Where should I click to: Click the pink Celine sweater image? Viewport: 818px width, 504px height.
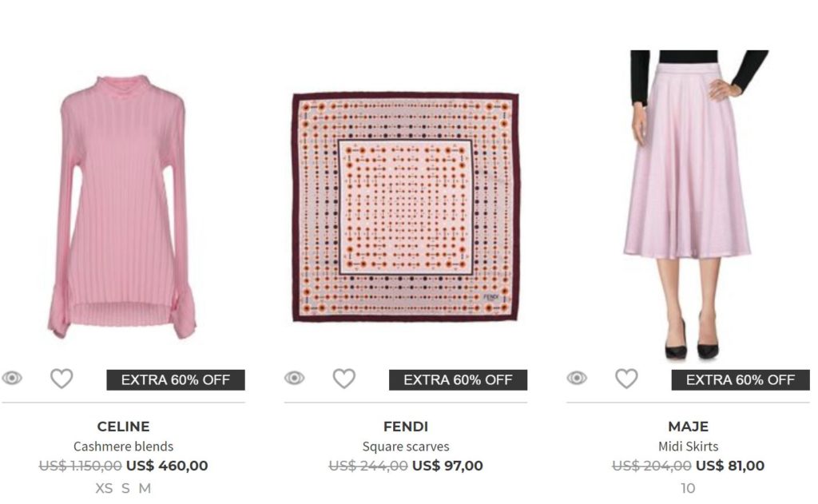click(122, 206)
